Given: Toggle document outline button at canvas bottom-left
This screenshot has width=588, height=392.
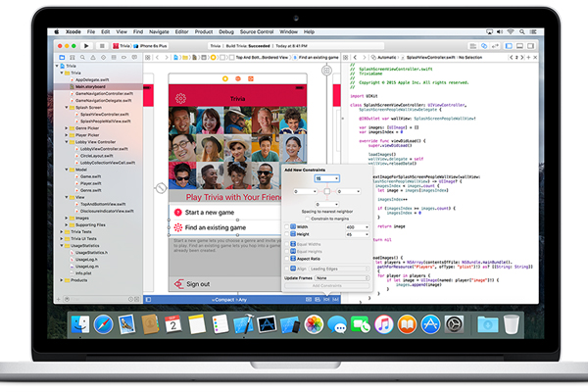Looking at the screenshot, I should (x=148, y=299).
